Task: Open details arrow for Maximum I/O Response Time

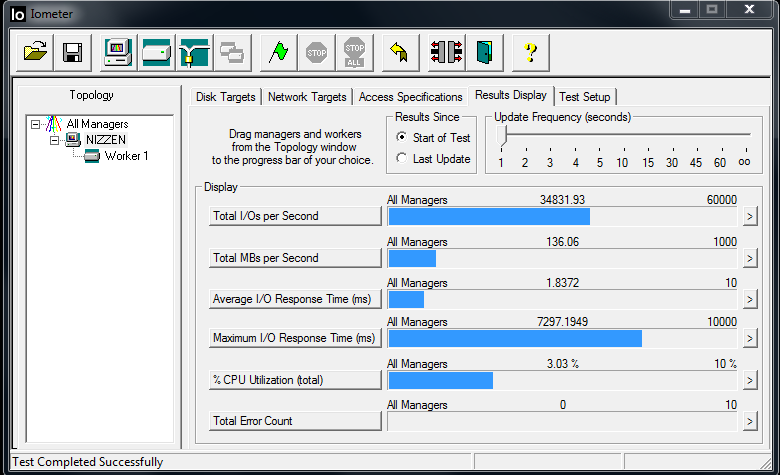Action: [x=750, y=338]
